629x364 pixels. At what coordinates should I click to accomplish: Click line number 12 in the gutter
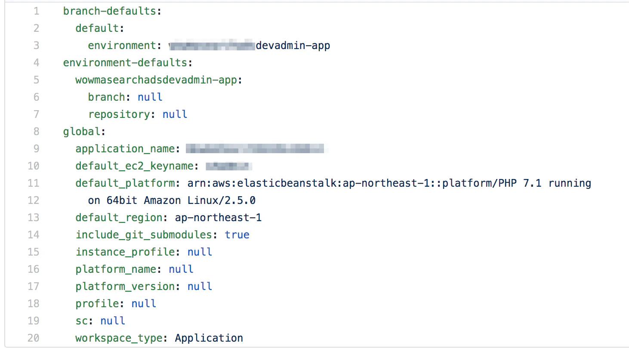[x=34, y=201]
